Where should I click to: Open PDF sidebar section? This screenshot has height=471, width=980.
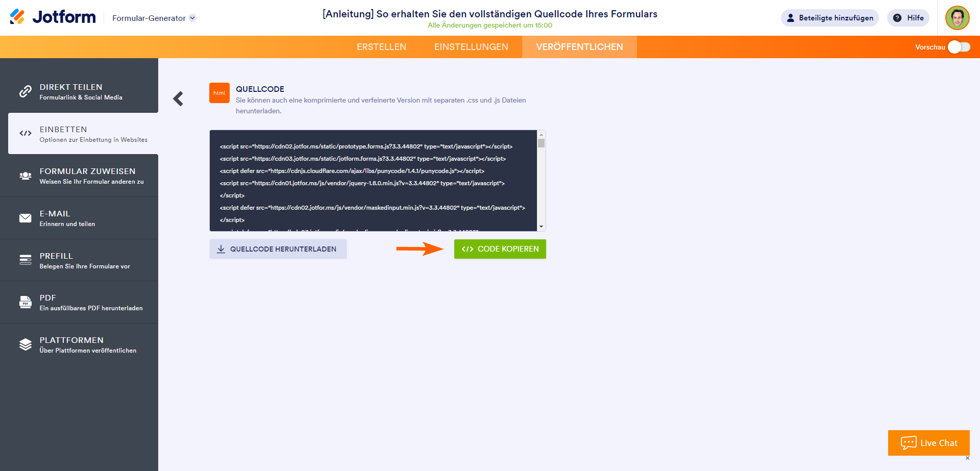pos(79,302)
